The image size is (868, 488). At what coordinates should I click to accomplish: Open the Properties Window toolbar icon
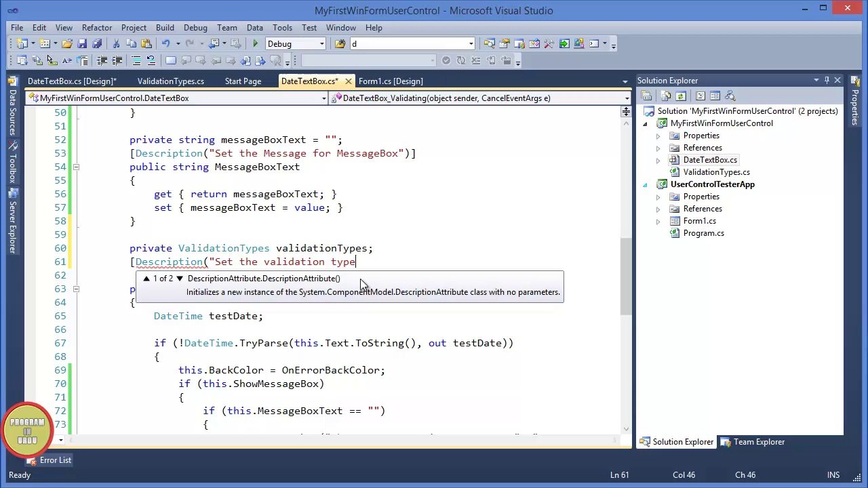pyautogui.click(x=505, y=44)
